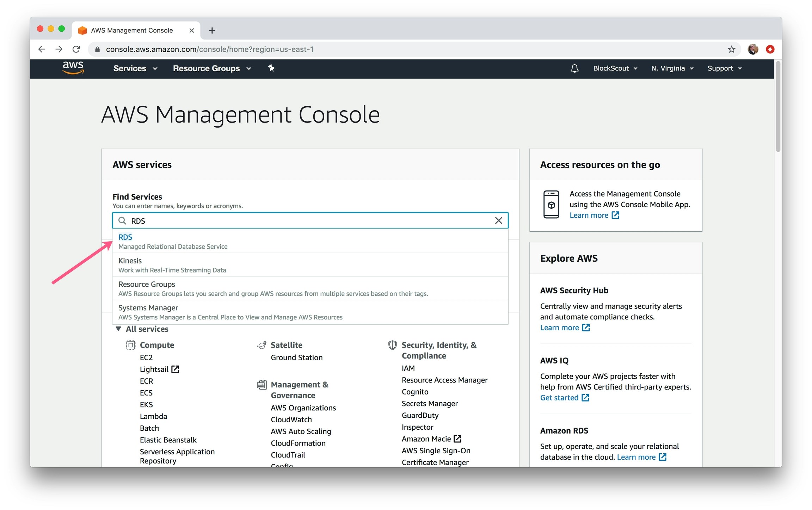Image resolution: width=812 pixels, height=510 pixels.
Task: Go back with the browser arrow
Action: pos(42,49)
